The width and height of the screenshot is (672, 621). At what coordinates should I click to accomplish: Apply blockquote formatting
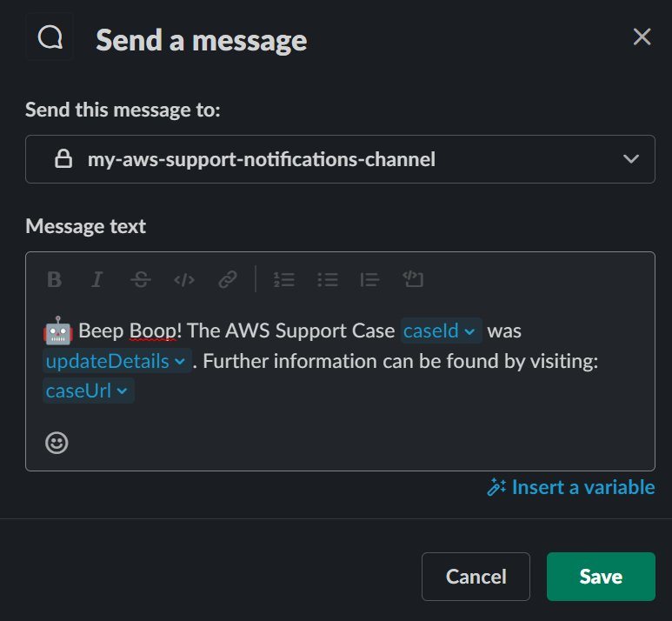[x=369, y=279]
